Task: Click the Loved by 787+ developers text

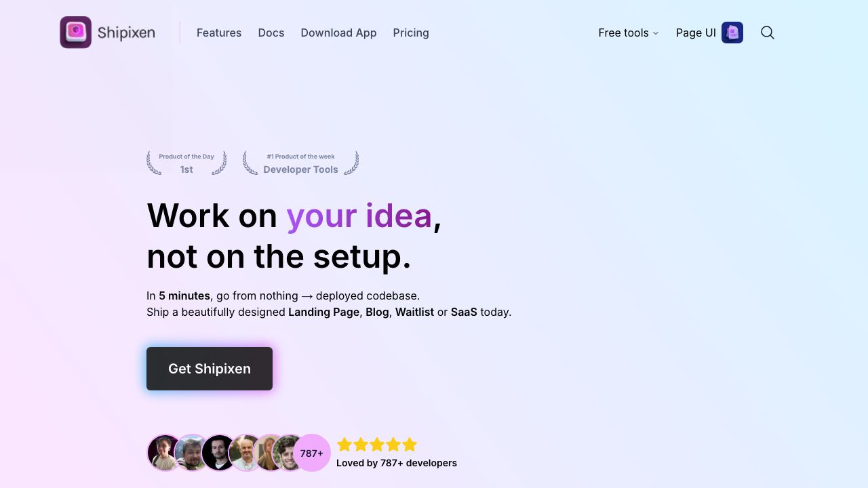Action: click(x=397, y=463)
